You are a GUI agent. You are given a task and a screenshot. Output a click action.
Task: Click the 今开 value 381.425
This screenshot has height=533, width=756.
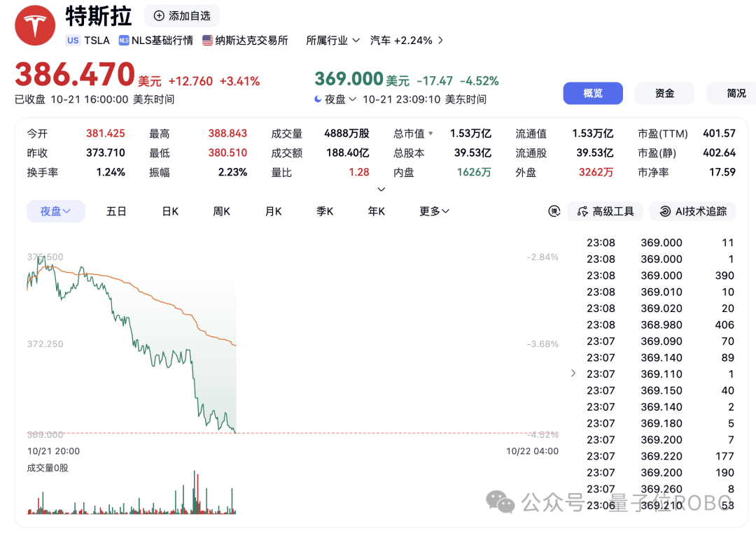(106, 134)
